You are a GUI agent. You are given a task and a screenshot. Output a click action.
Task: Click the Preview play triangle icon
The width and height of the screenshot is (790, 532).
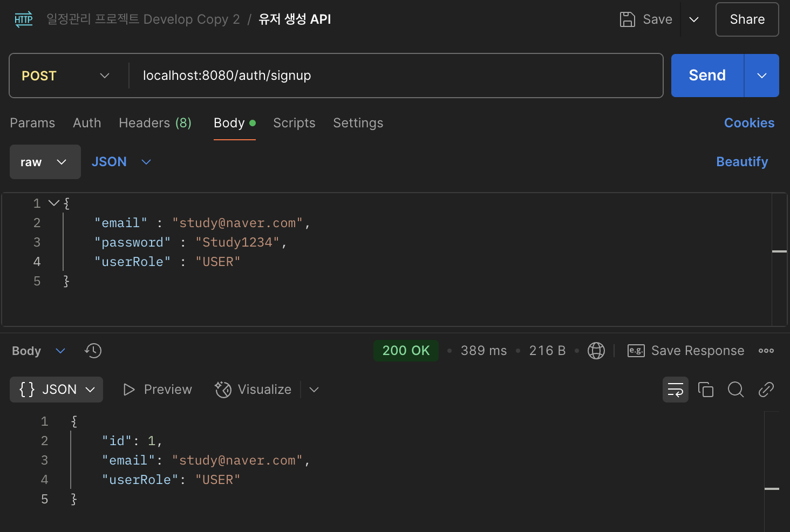[x=129, y=390]
